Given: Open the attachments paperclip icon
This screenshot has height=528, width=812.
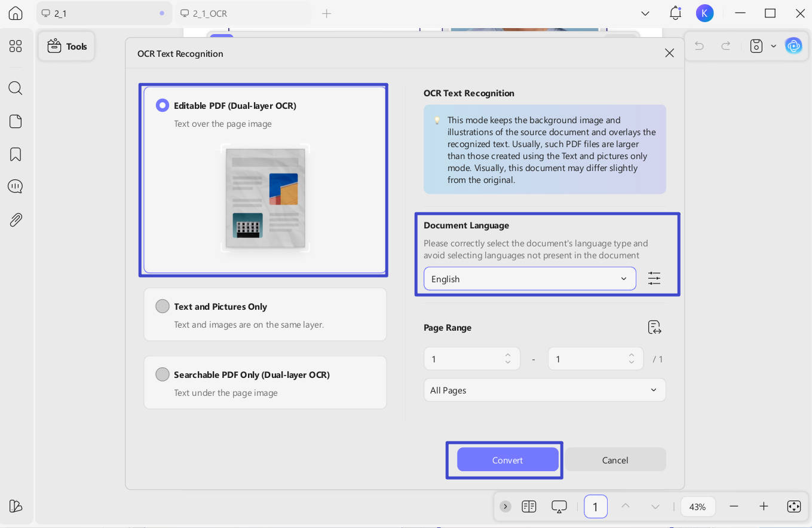Looking at the screenshot, I should click(x=16, y=220).
